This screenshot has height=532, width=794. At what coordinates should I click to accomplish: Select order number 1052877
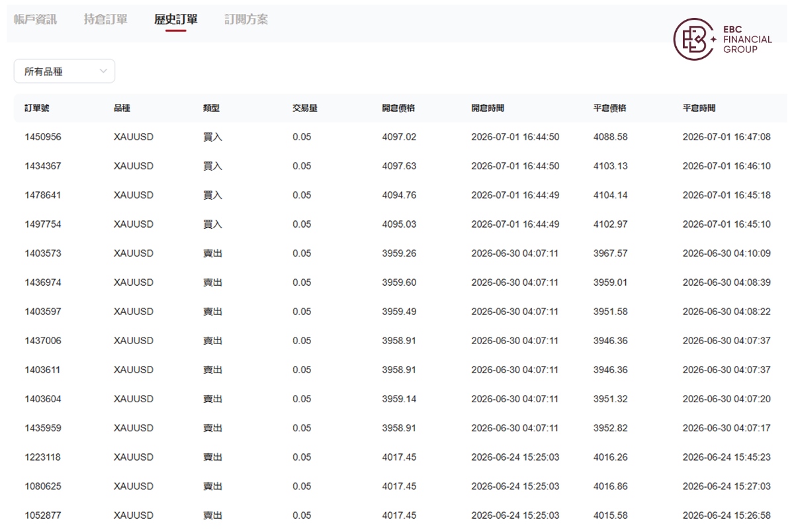(43, 515)
